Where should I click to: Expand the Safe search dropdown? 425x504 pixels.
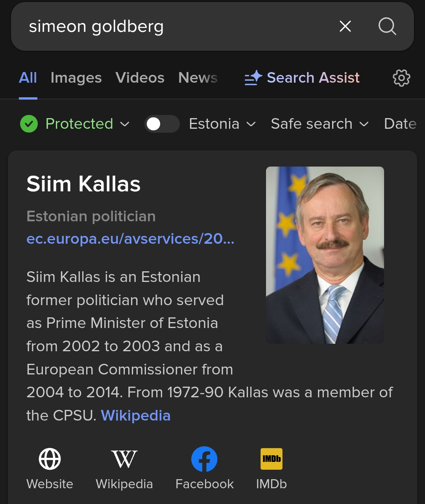tap(320, 124)
